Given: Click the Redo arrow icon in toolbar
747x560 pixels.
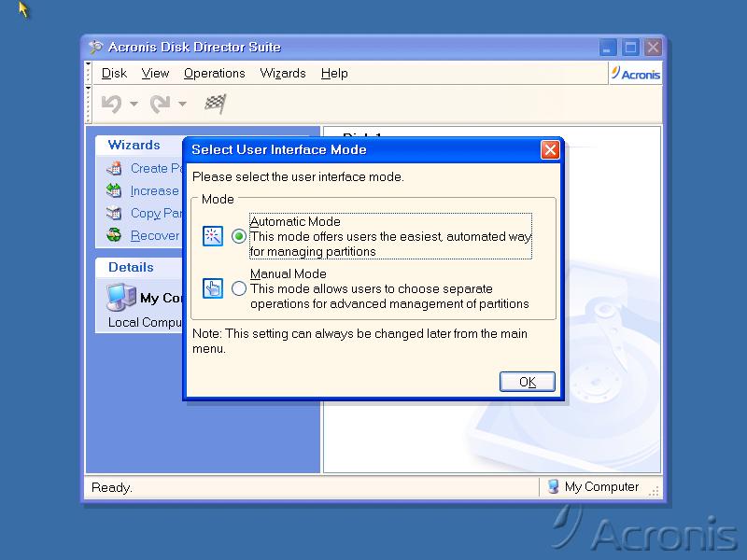Looking at the screenshot, I should pyautogui.click(x=160, y=104).
